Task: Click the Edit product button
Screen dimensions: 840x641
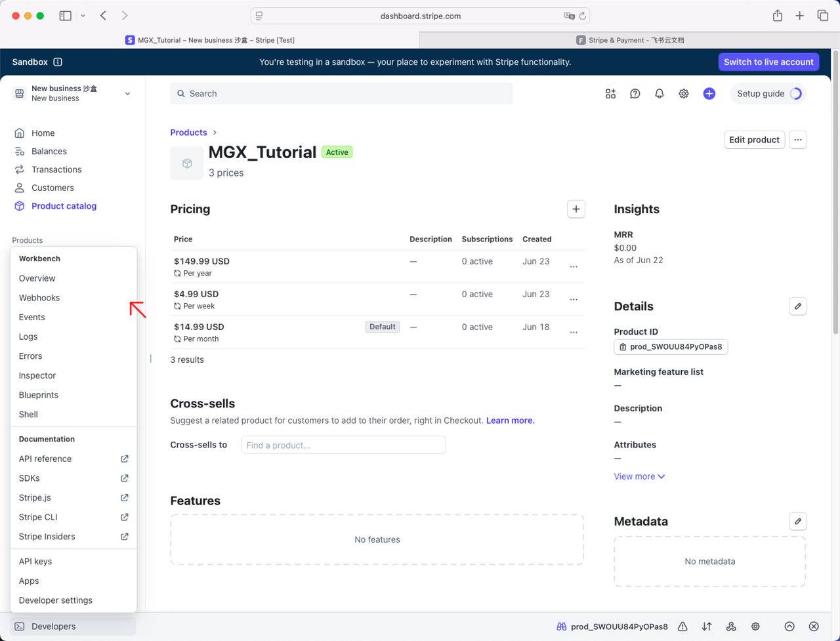Action: [754, 140]
